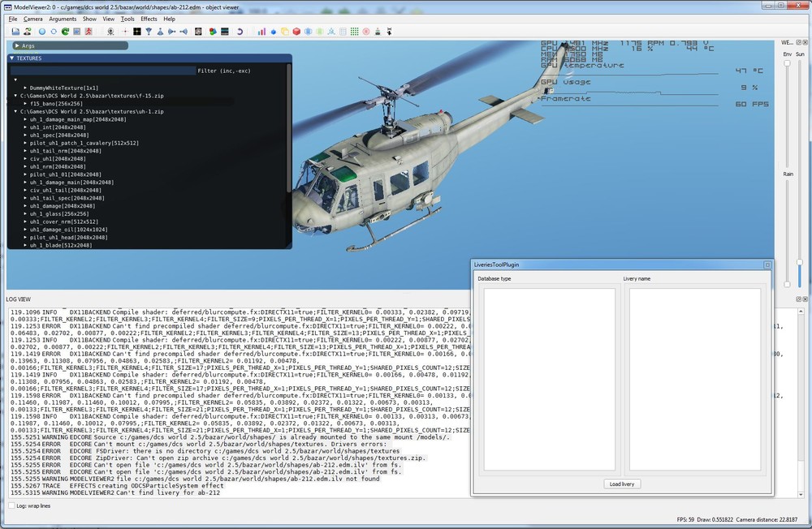Click the blue funnel toolbar icon

coord(149,32)
